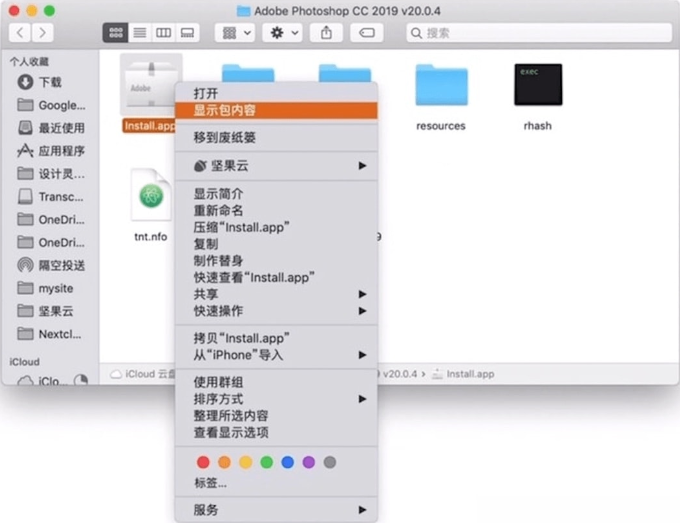Choose 打开 from the context menu
Screen dimensions: 680x523
276,93
